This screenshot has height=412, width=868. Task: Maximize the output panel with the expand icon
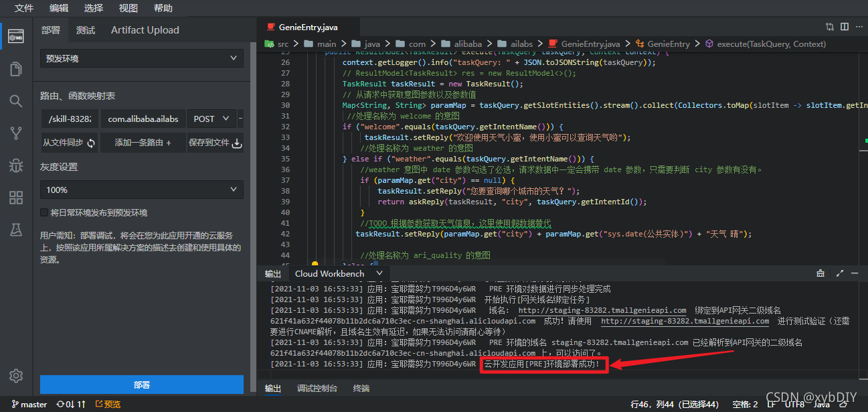pos(840,273)
